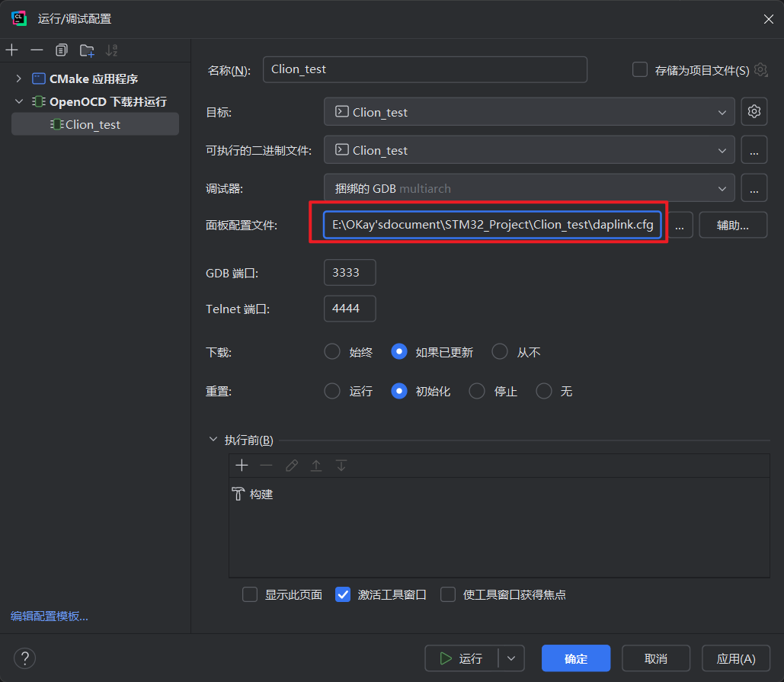The height and width of the screenshot is (682, 784).
Task: Open target settings gear icon
Action: tap(754, 111)
